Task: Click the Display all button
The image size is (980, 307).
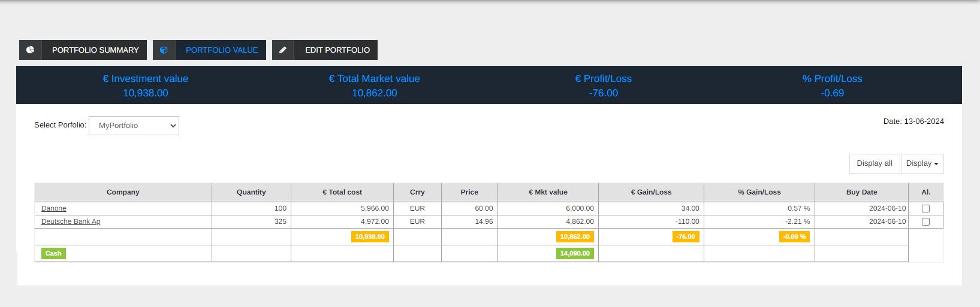Action: click(874, 163)
